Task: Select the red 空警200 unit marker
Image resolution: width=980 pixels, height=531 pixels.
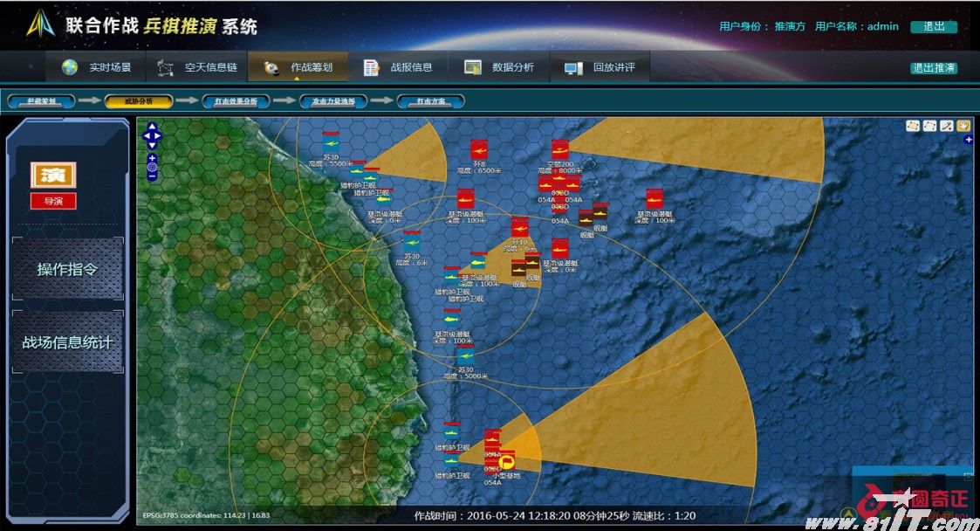Action: click(x=559, y=149)
